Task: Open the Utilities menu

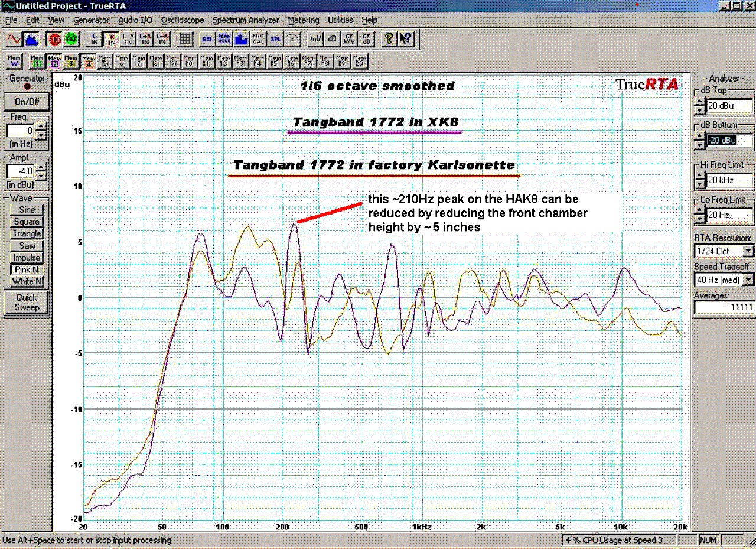Action: point(341,20)
